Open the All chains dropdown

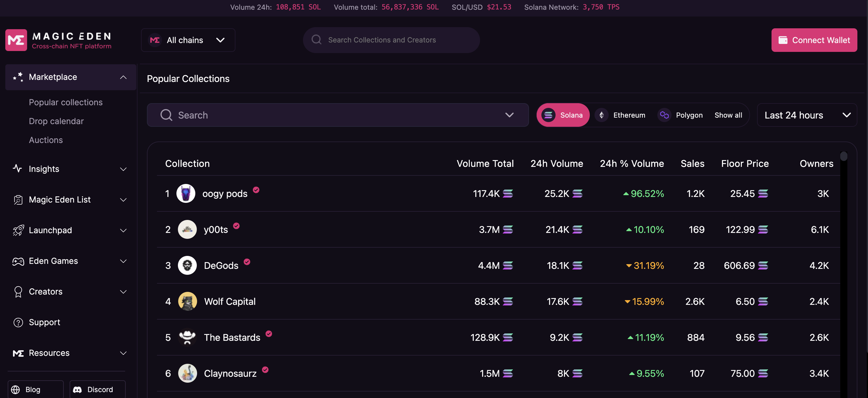pyautogui.click(x=188, y=40)
